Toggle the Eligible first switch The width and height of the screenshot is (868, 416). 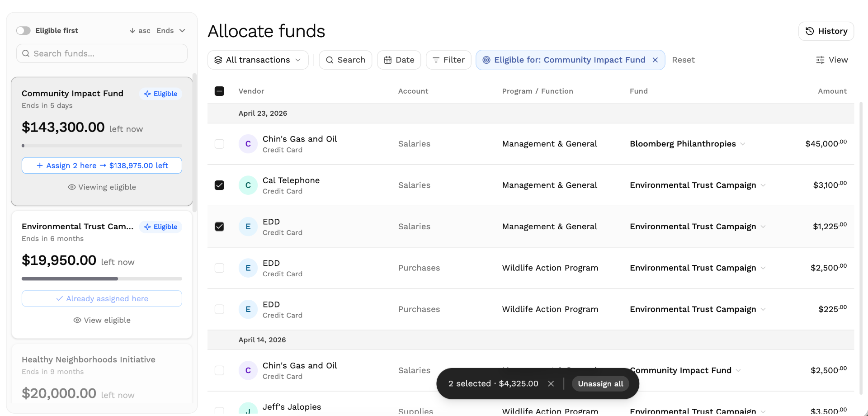pyautogui.click(x=24, y=30)
